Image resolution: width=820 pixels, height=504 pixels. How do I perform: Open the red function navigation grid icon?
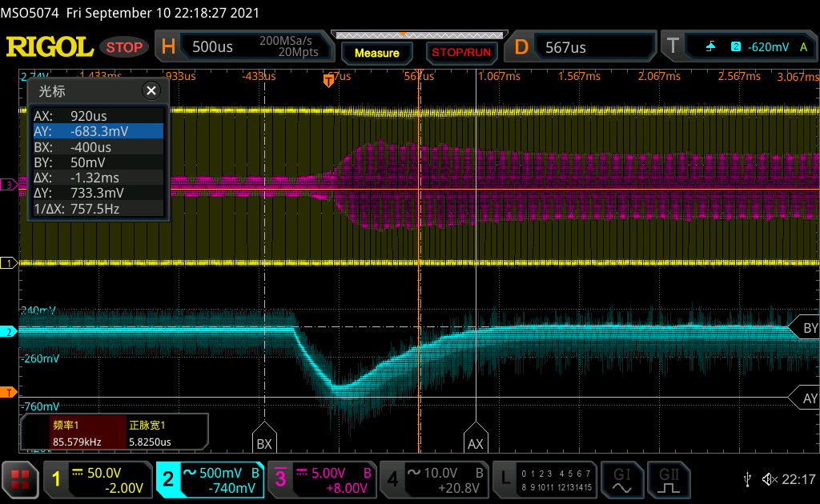(21, 479)
